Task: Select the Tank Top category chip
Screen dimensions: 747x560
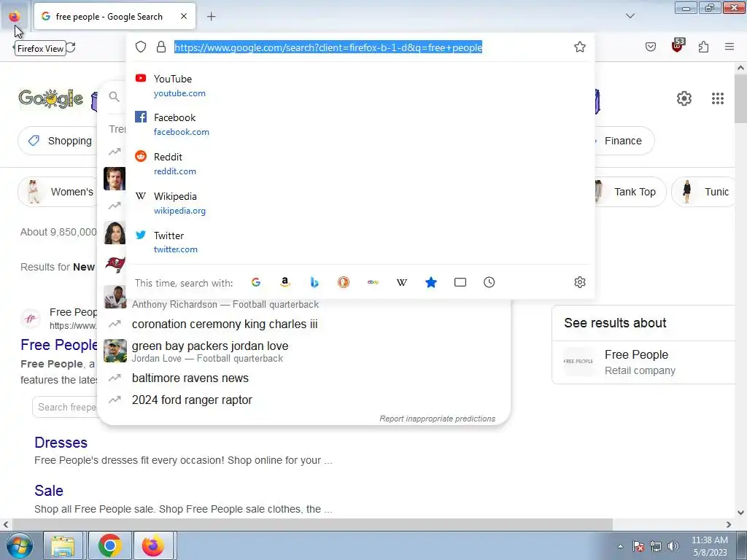Action: [x=630, y=192]
